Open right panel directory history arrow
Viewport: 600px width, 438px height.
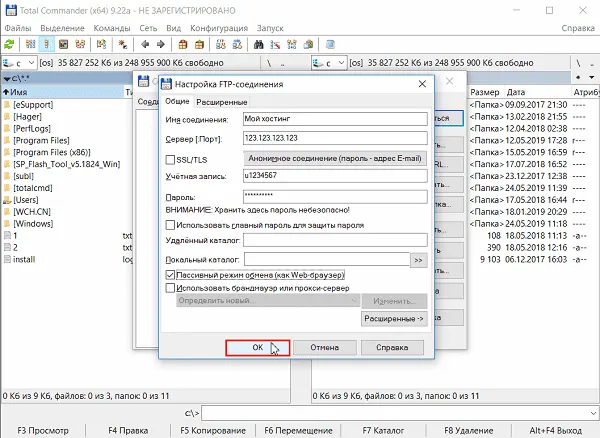coord(592,78)
